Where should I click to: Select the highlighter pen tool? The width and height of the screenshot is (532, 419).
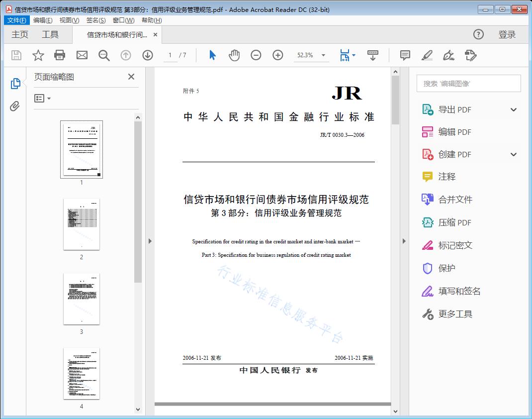pos(427,55)
